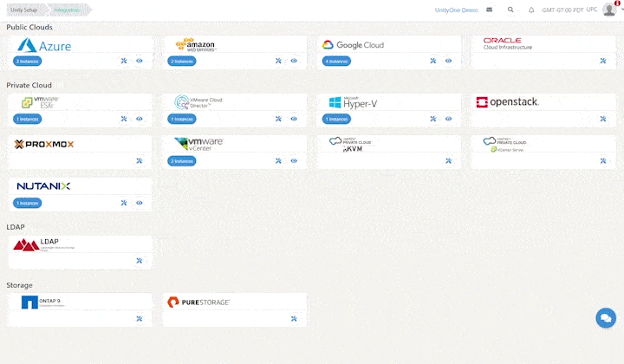This screenshot has height=364, width=624.
Task: Click Amazon Web Services configure icon
Action: pos(278,61)
